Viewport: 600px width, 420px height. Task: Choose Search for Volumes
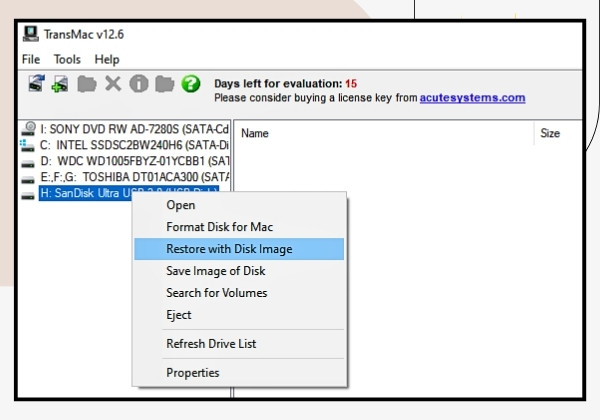[x=239, y=293]
